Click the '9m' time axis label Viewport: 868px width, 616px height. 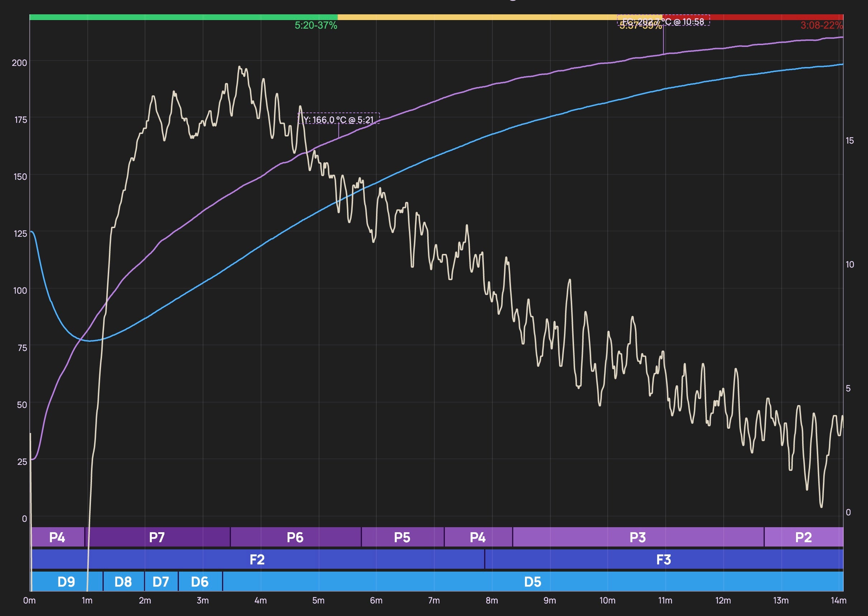[550, 601]
